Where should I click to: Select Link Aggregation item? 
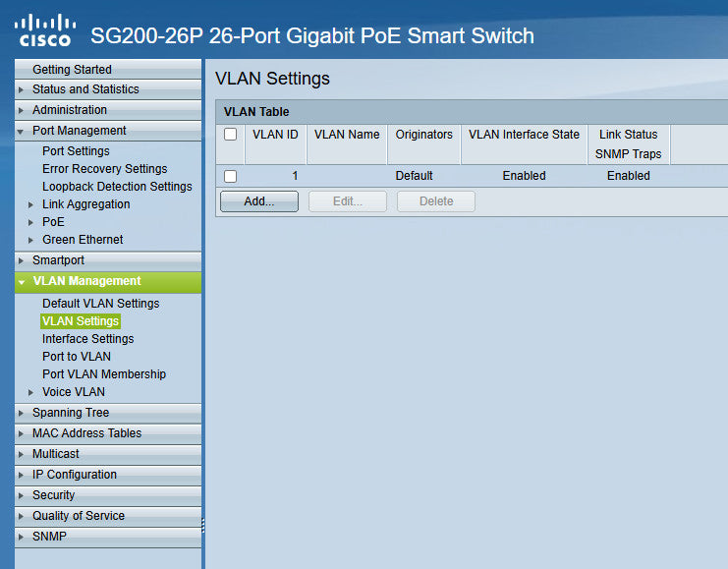[x=85, y=203]
